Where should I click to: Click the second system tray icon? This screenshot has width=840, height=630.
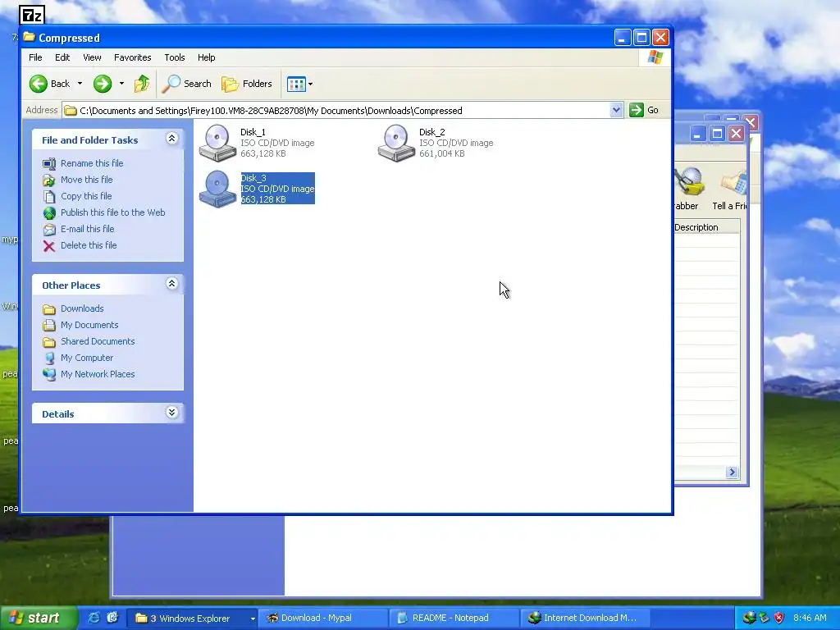tap(764, 618)
